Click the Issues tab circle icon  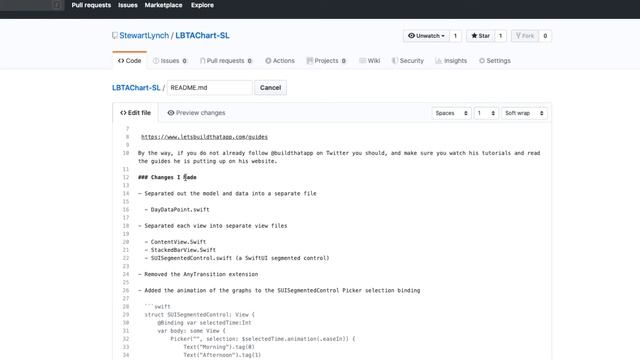156,61
